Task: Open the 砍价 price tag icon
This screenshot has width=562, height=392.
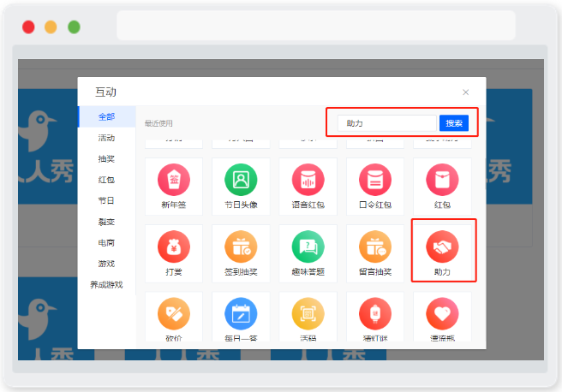Action: coord(174,313)
